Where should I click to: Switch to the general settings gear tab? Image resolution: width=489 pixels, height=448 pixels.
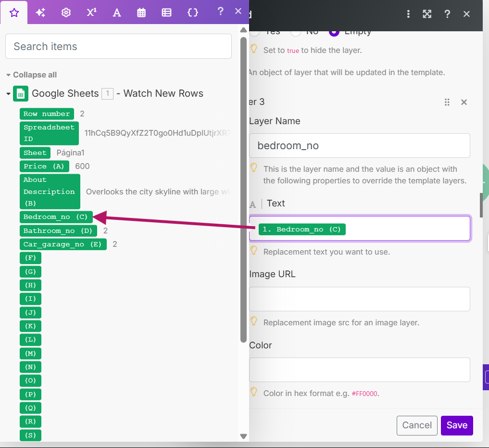point(66,13)
